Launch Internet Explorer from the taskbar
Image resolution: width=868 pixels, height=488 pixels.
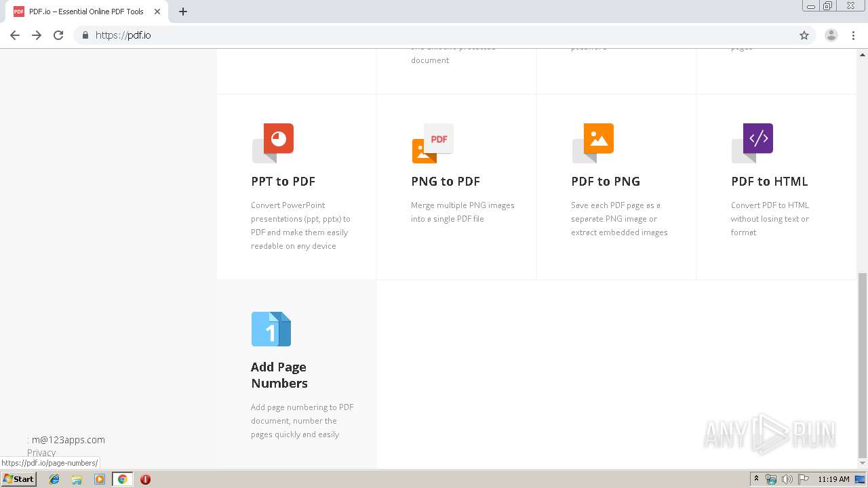pos(54,479)
